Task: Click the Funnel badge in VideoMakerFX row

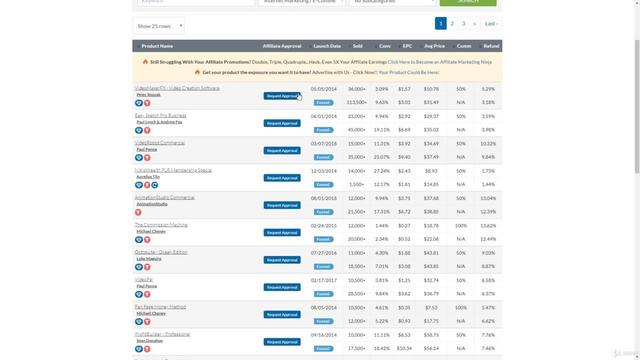Action: [x=323, y=103]
